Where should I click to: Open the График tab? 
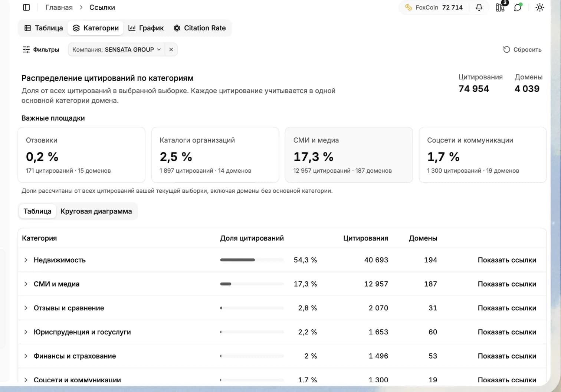click(146, 28)
